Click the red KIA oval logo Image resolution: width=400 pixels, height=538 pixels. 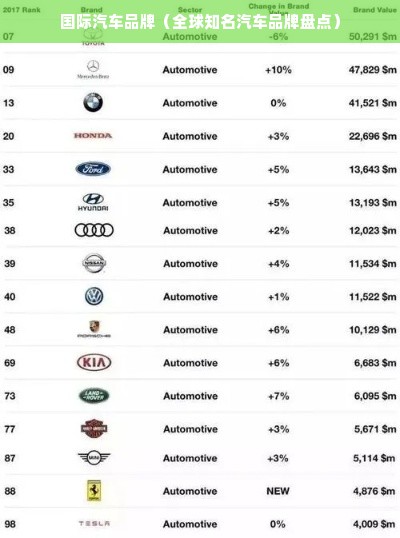pyautogui.click(x=94, y=363)
